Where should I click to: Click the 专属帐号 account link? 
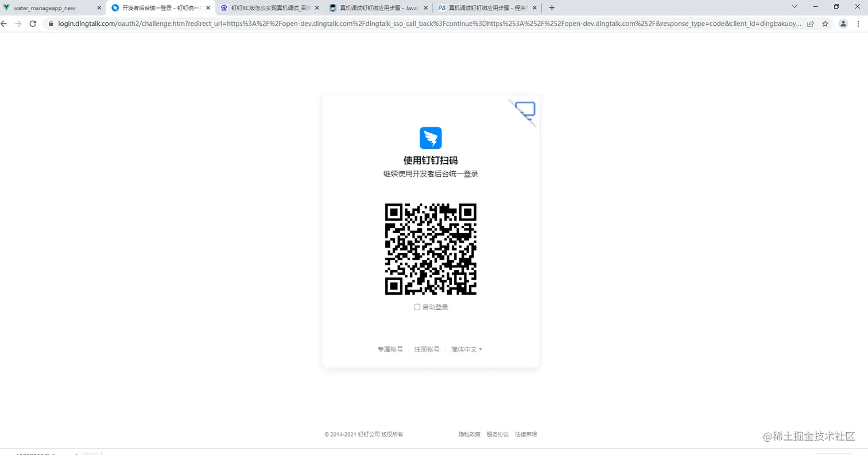[389, 349]
